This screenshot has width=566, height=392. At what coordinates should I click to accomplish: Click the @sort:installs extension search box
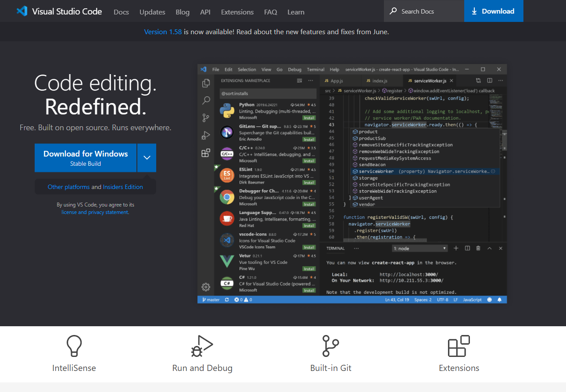tap(268, 93)
